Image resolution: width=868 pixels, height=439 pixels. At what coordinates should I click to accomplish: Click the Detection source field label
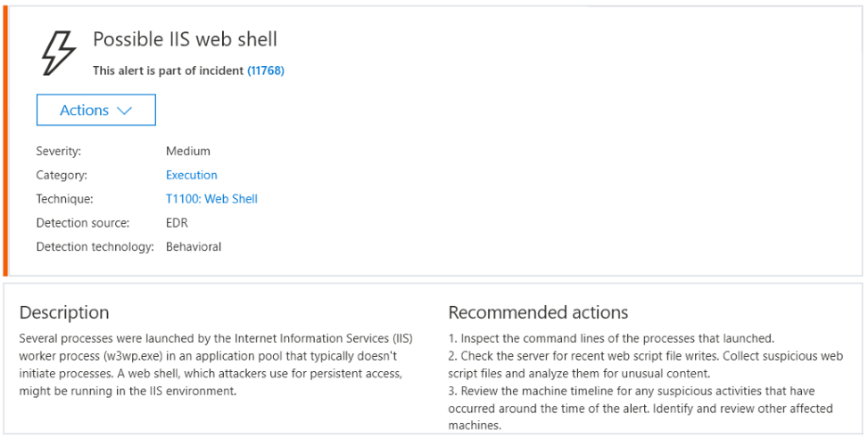coord(83,222)
